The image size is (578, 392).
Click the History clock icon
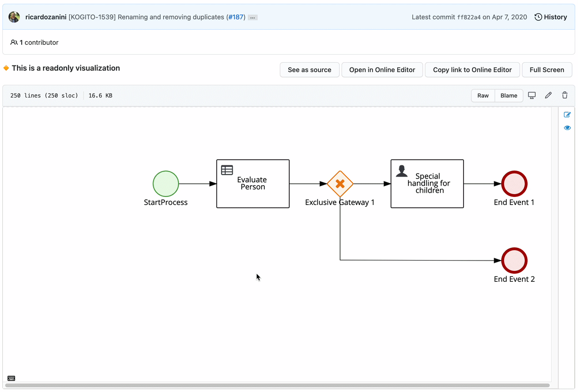538,17
